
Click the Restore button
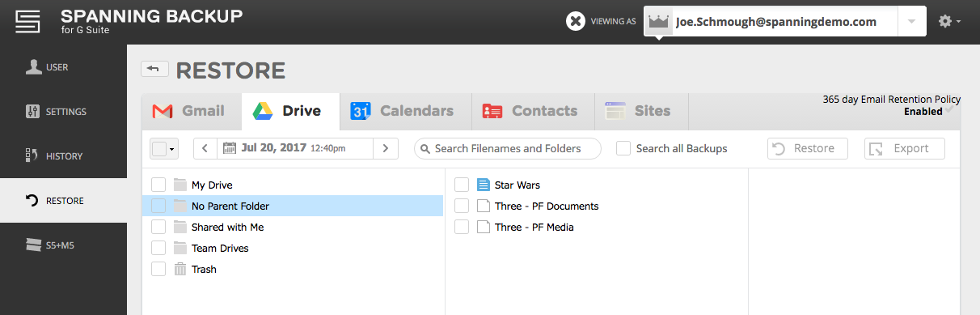807,148
